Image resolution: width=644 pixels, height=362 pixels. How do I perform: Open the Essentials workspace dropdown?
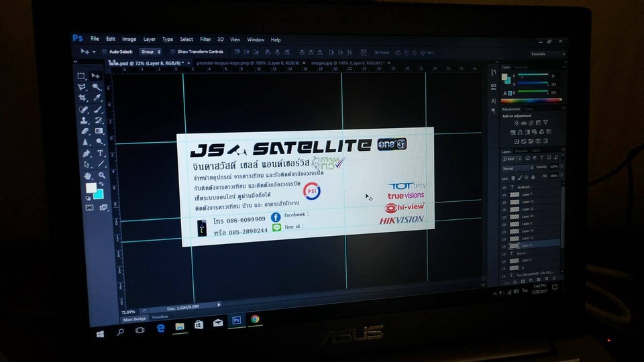tap(547, 54)
